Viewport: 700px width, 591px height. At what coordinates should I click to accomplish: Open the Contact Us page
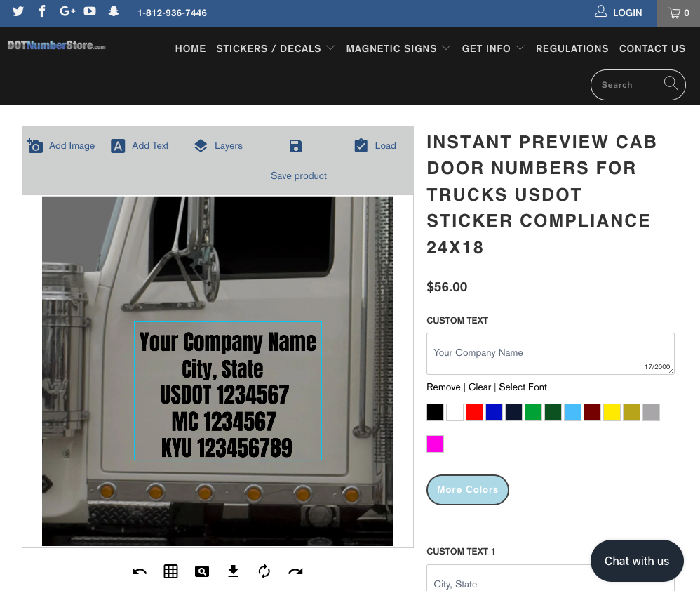click(652, 48)
